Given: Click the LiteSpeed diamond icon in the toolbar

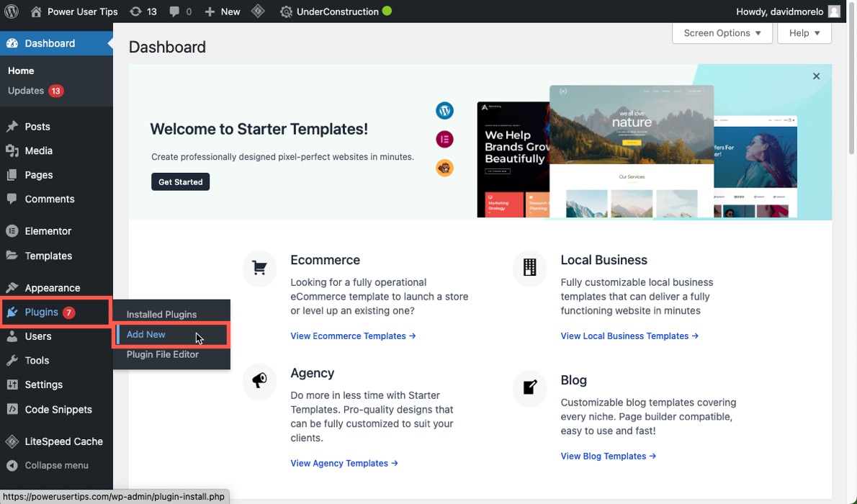Looking at the screenshot, I should (x=258, y=11).
